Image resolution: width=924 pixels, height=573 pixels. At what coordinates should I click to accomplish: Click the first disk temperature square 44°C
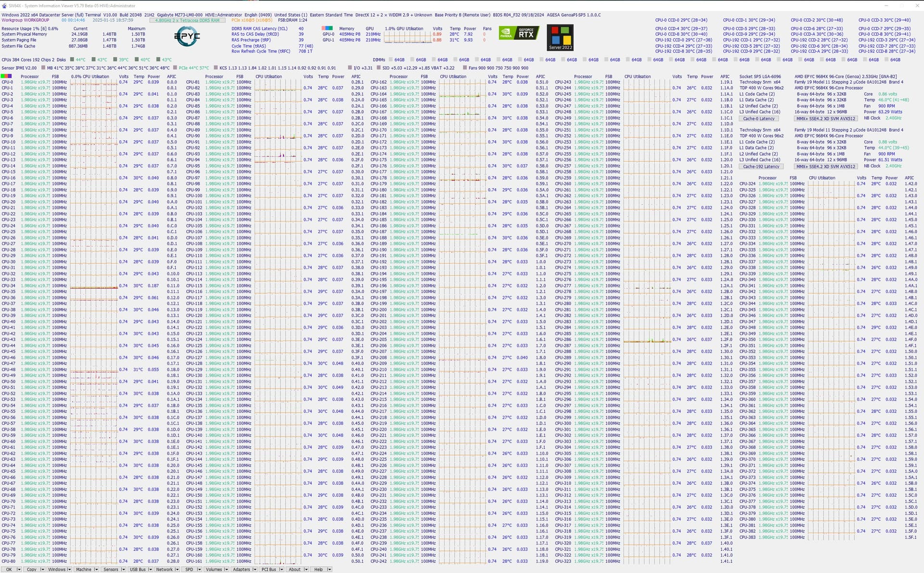pos(72,60)
